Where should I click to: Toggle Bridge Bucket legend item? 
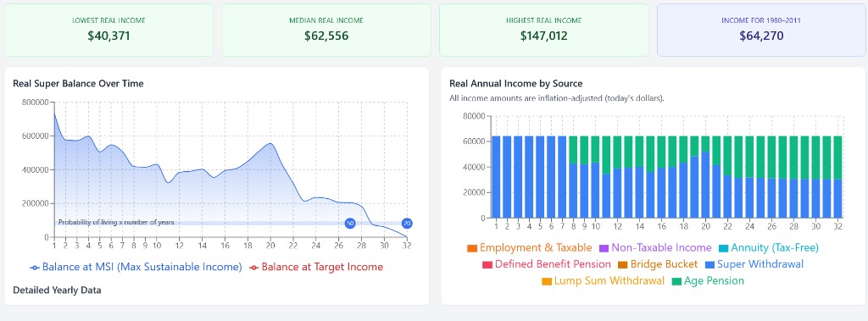(658, 264)
